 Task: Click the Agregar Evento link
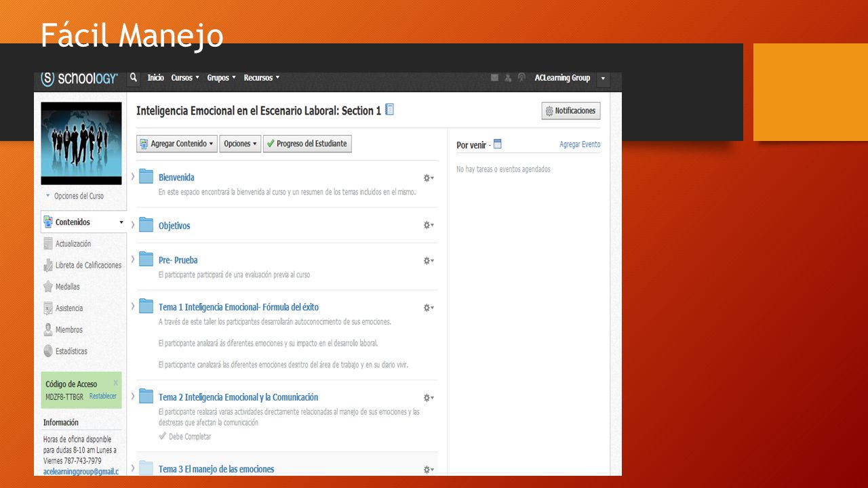point(580,144)
